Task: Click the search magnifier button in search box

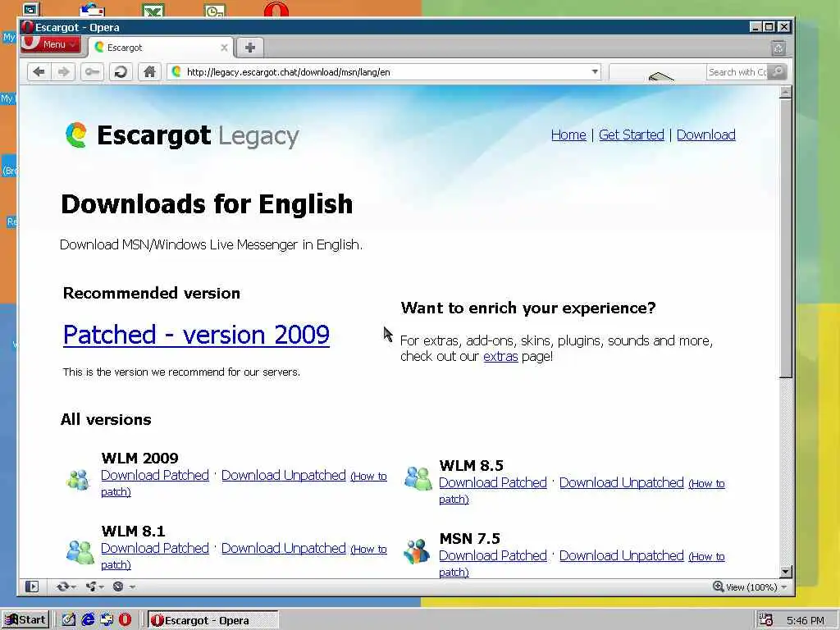Action: 778,72
